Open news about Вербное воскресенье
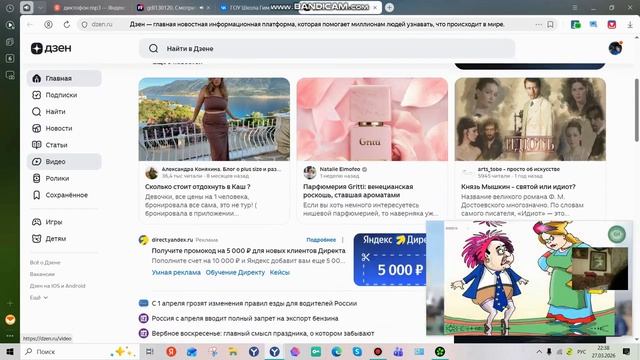The height and width of the screenshot is (360, 640). [262, 333]
